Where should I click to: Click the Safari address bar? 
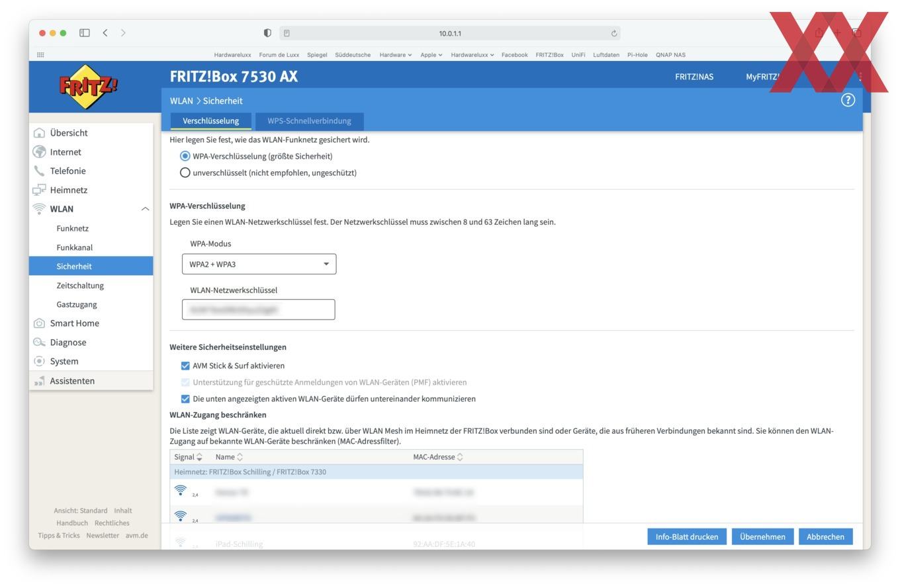click(x=450, y=33)
